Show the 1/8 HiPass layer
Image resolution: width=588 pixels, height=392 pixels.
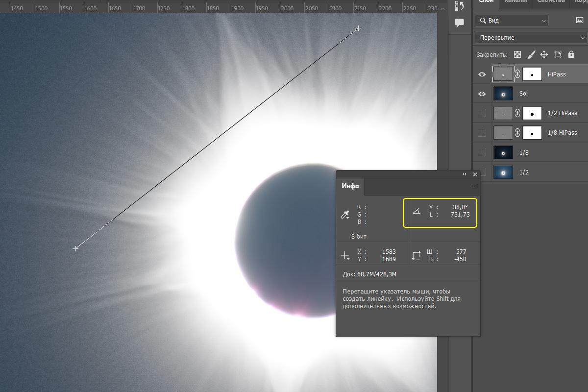482,133
